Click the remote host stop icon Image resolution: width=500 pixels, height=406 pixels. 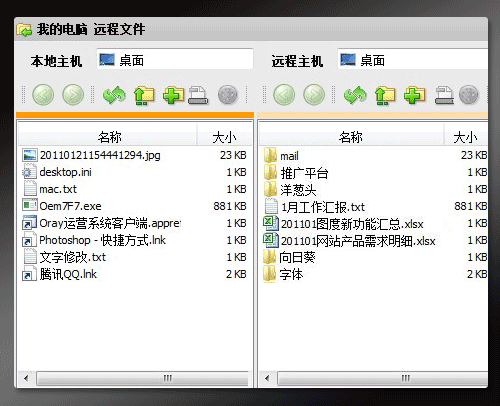point(469,95)
